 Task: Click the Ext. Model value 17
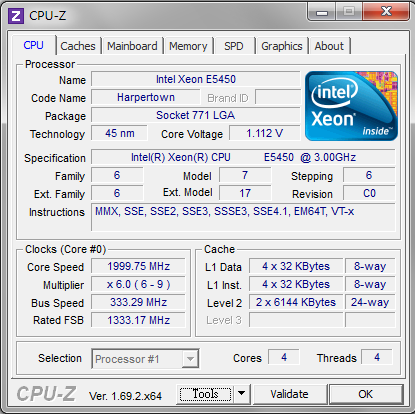pos(245,193)
